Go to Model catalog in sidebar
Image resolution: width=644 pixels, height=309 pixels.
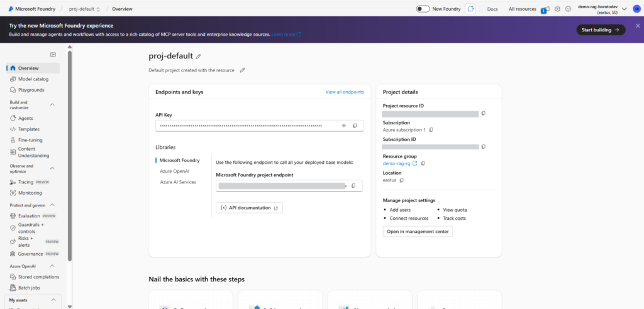33,79
